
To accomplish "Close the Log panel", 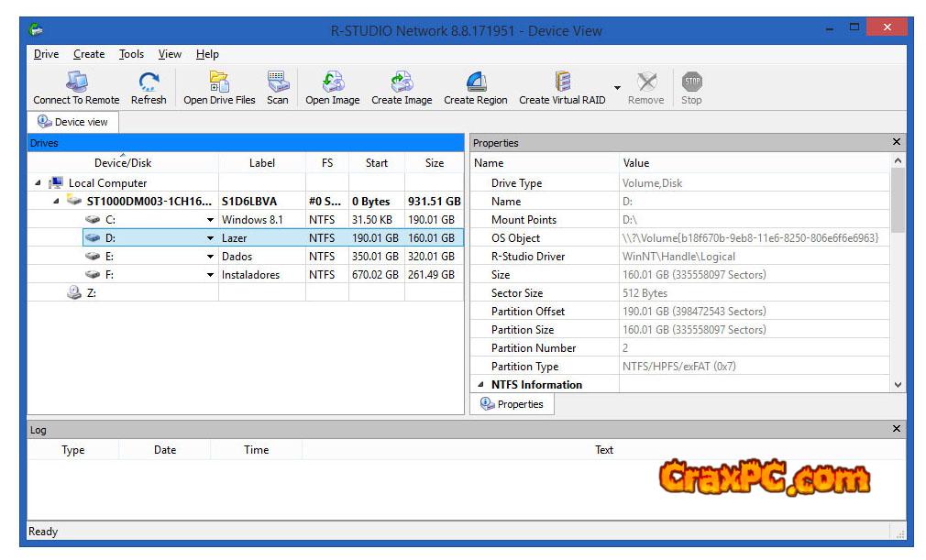I will [x=897, y=428].
